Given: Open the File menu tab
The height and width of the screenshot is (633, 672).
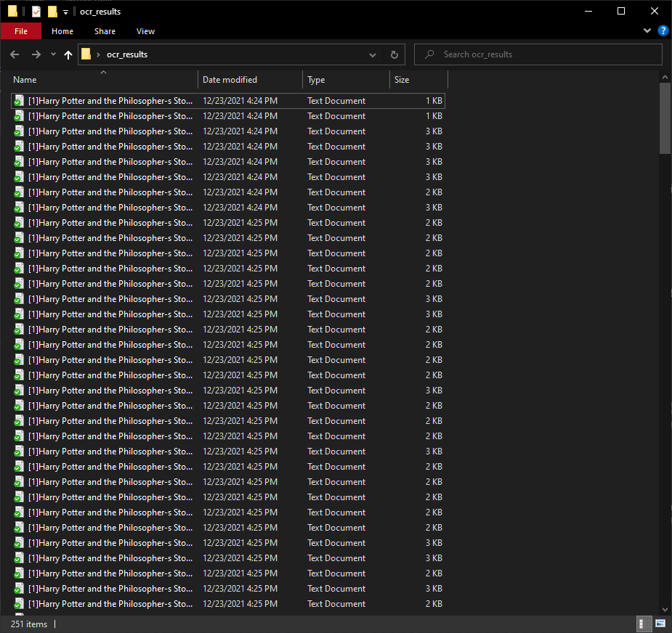Looking at the screenshot, I should [x=21, y=31].
